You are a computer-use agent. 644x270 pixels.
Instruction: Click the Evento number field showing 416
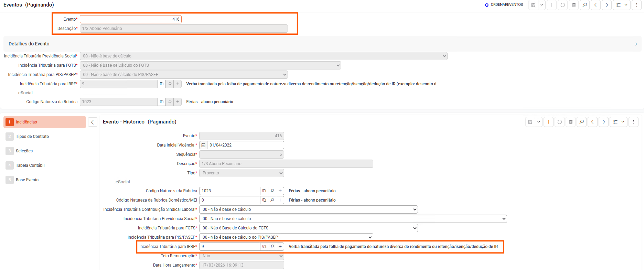click(x=131, y=19)
